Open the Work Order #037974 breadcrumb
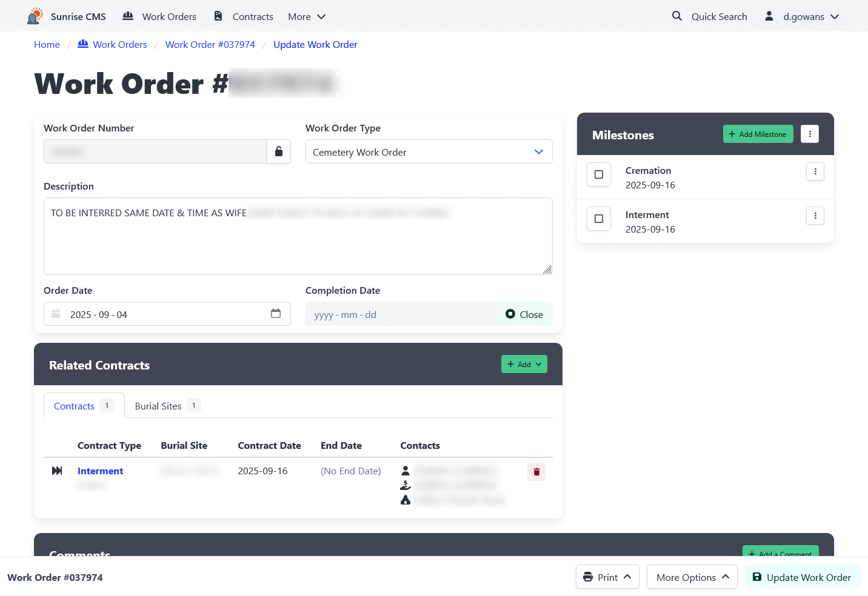This screenshot has height=596, width=868. point(210,44)
